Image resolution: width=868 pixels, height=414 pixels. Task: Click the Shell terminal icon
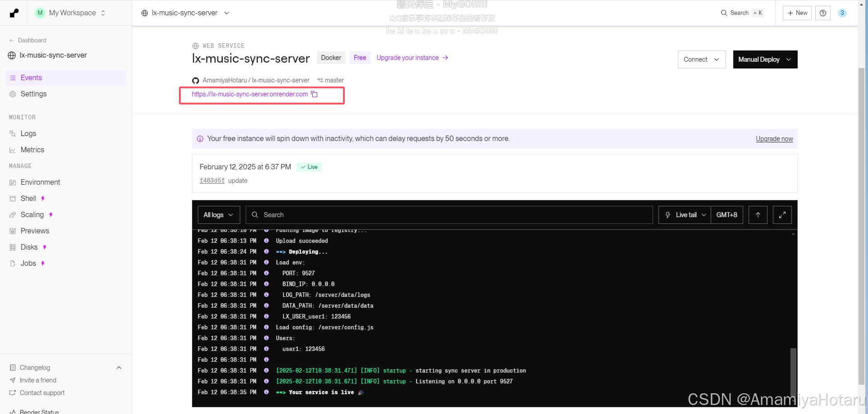click(x=13, y=199)
